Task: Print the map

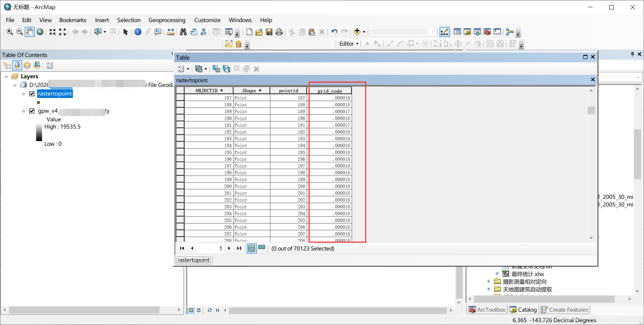Action: pos(279,32)
